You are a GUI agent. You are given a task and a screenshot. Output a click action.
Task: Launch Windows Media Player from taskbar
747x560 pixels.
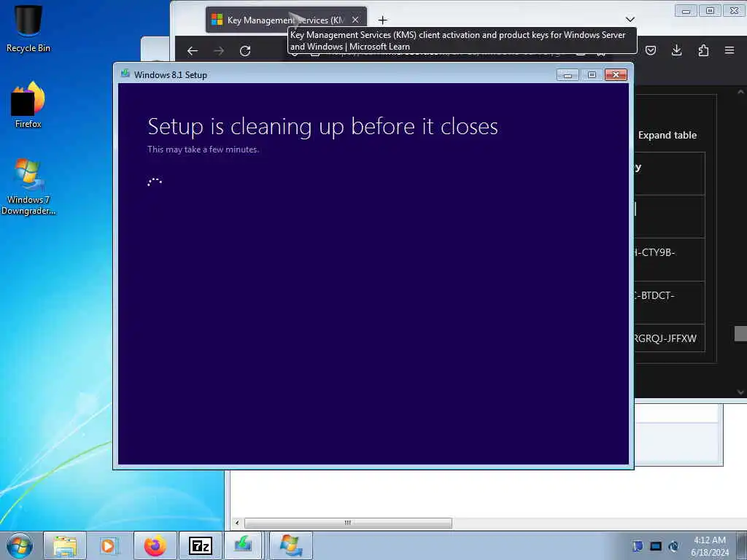[108, 545]
